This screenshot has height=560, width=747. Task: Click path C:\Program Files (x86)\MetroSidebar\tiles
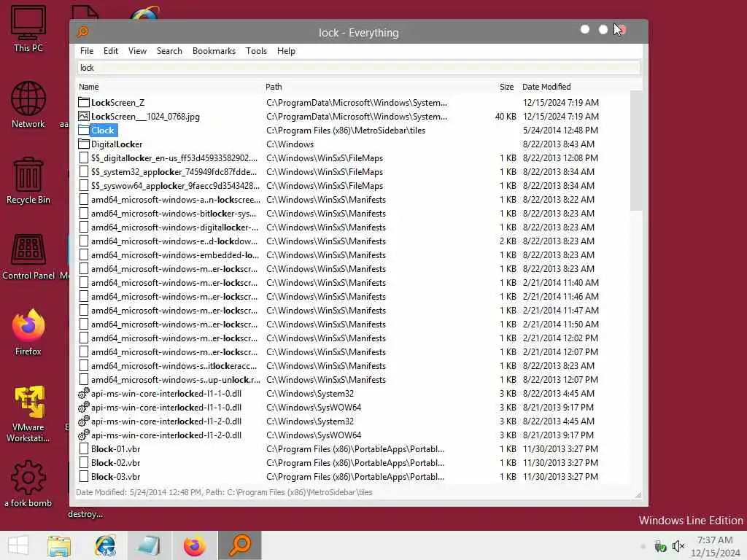(x=345, y=130)
